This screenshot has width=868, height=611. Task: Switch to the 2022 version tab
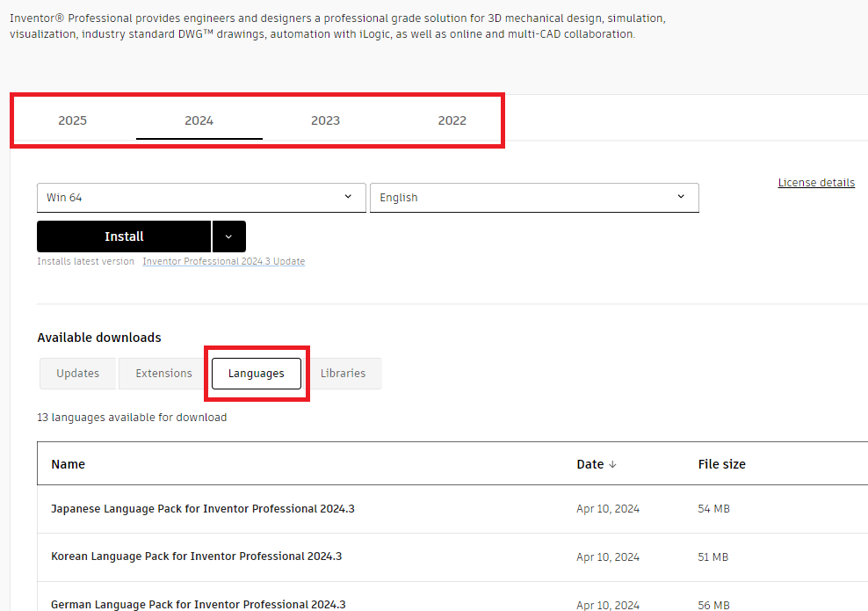point(452,120)
